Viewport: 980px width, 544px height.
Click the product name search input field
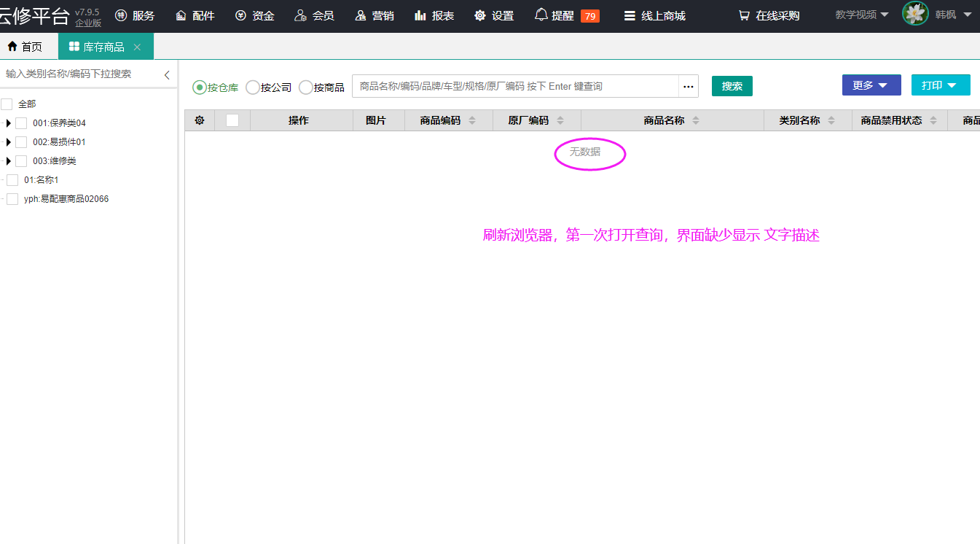(x=515, y=86)
